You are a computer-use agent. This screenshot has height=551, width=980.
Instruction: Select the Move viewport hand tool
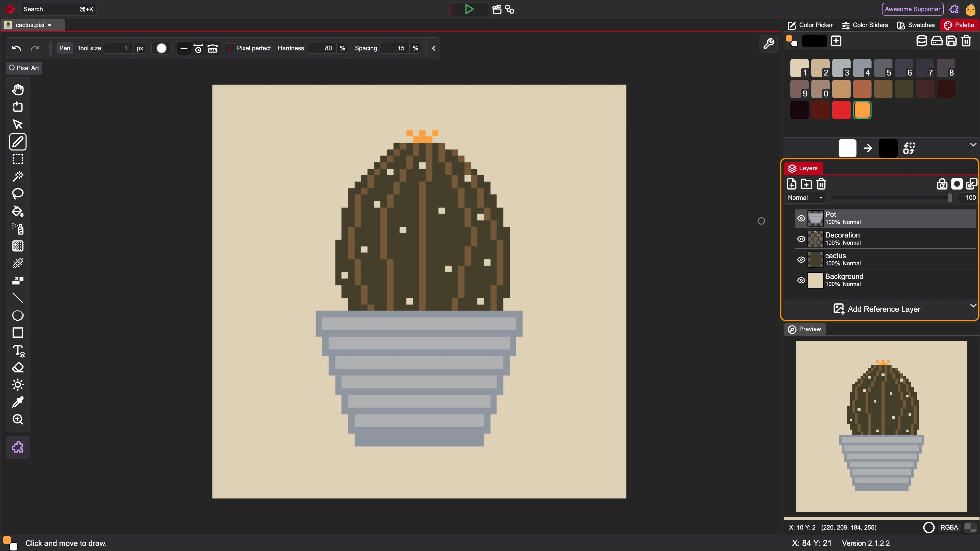click(x=18, y=90)
